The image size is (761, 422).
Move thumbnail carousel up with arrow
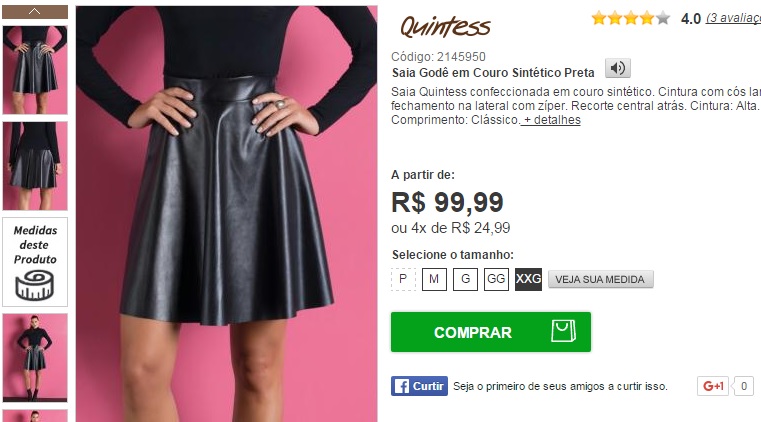(x=35, y=12)
